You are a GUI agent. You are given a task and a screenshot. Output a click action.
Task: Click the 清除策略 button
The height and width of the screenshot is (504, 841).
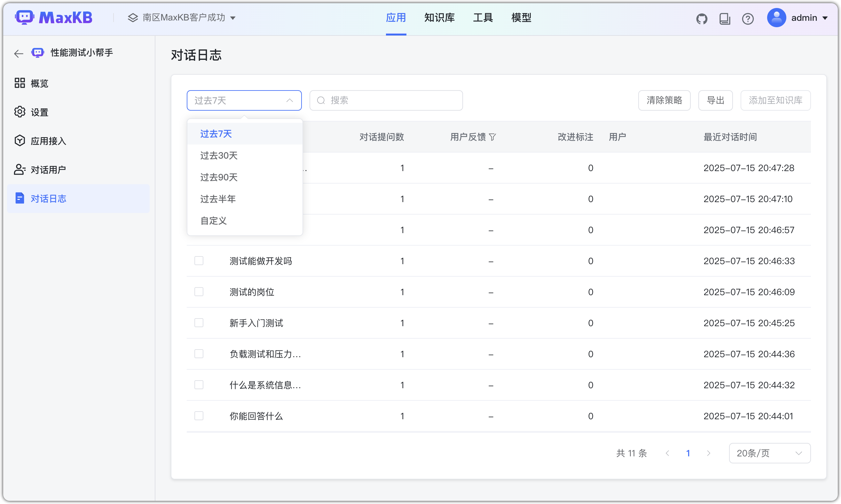[x=664, y=100]
